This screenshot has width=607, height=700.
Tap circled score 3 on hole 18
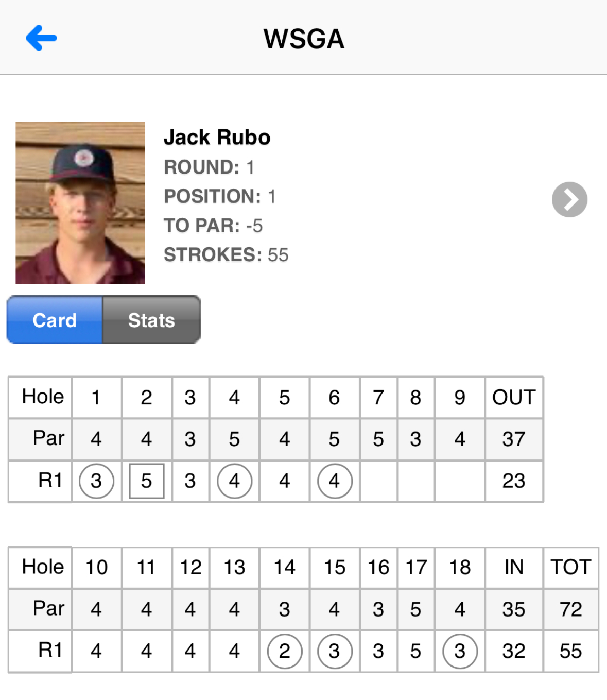tap(460, 651)
